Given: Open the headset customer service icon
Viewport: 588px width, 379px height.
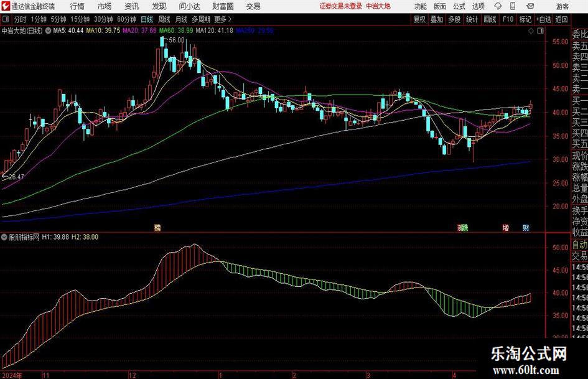Looking at the screenshot, I should (498, 6).
